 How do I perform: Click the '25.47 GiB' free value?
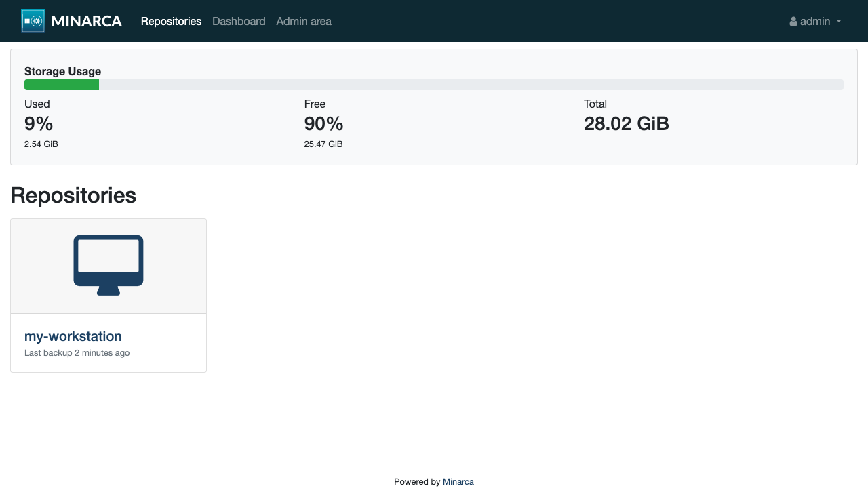[x=323, y=144]
